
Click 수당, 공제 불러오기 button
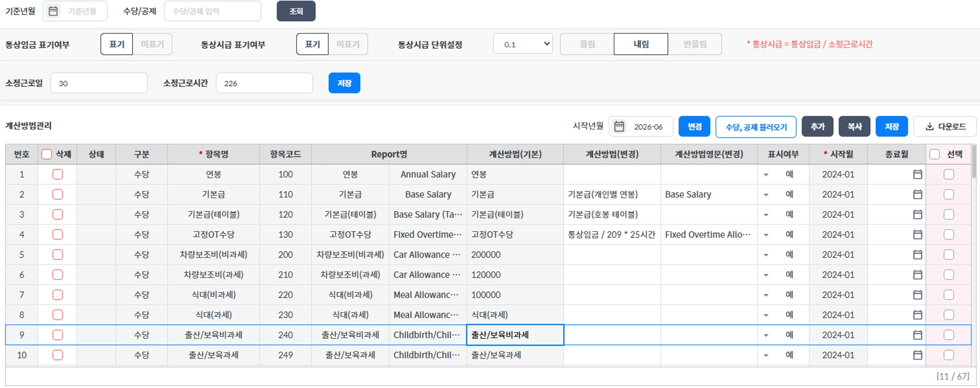[756, 126]
